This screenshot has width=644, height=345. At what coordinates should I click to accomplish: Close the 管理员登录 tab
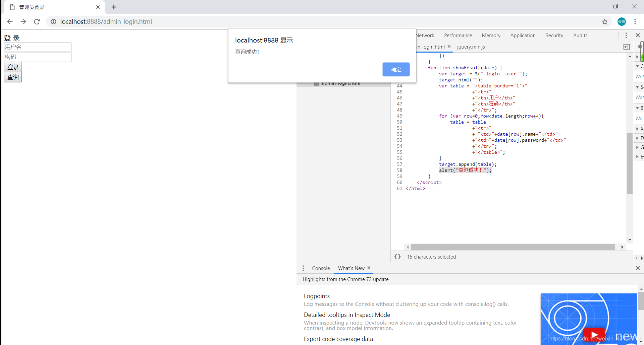click(x=98, y=7)
